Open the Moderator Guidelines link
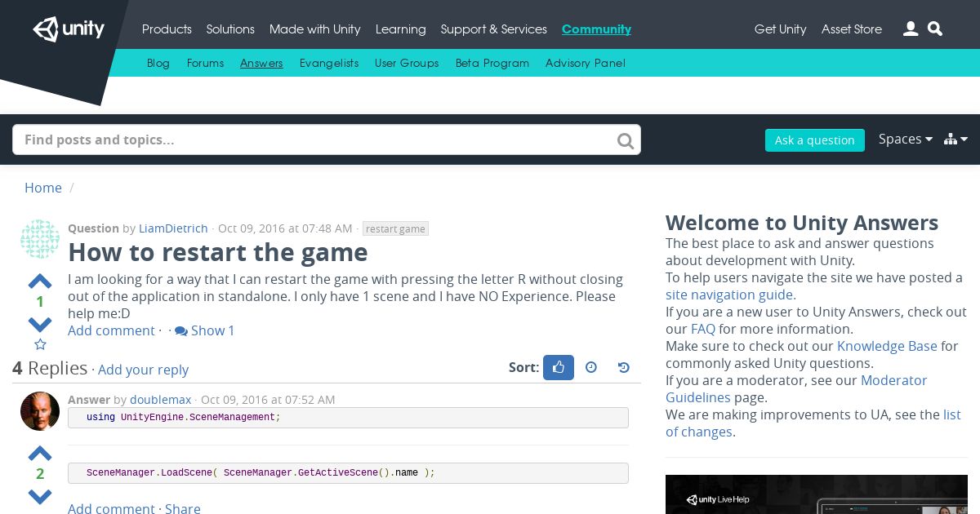The width and height of the screenshot is (980, 514). pos(796,389)
